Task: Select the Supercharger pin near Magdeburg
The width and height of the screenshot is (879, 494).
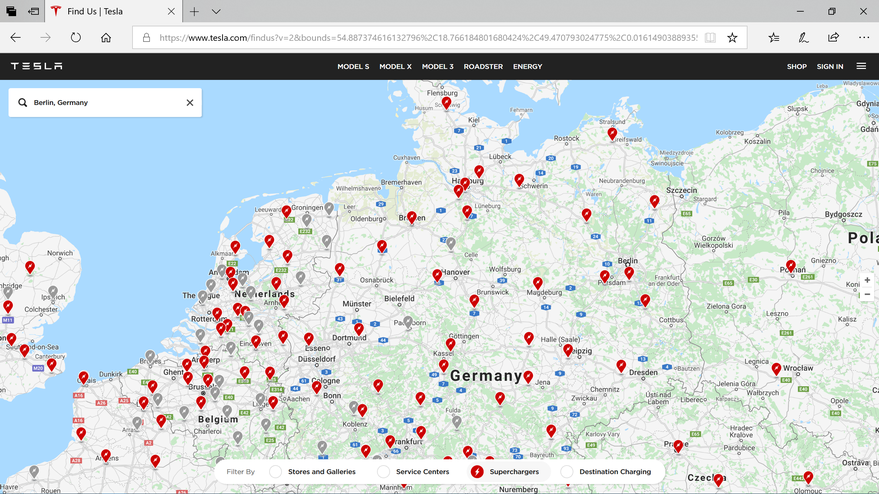Action: coord(538,283)
